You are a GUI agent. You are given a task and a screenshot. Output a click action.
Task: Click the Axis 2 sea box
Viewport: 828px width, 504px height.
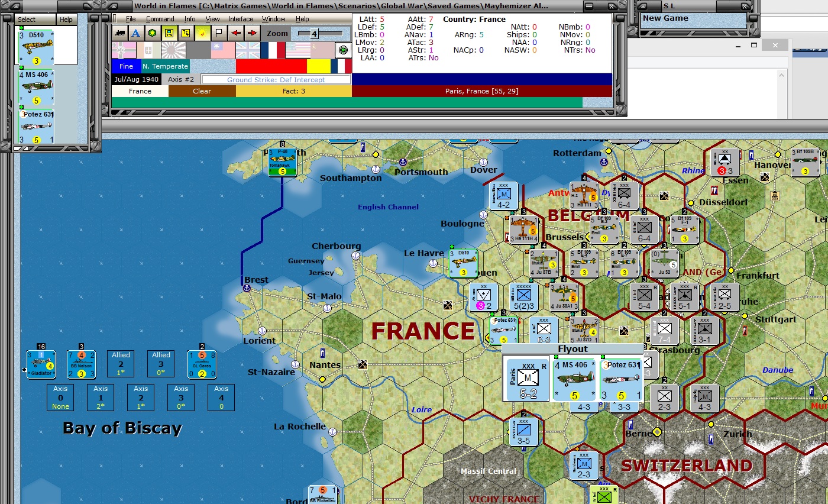point(141,398)
